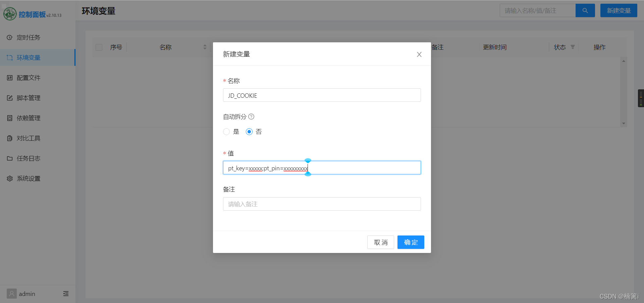Sort table by 名称 column arrows

pyautogui.click(x=205, y=47)
